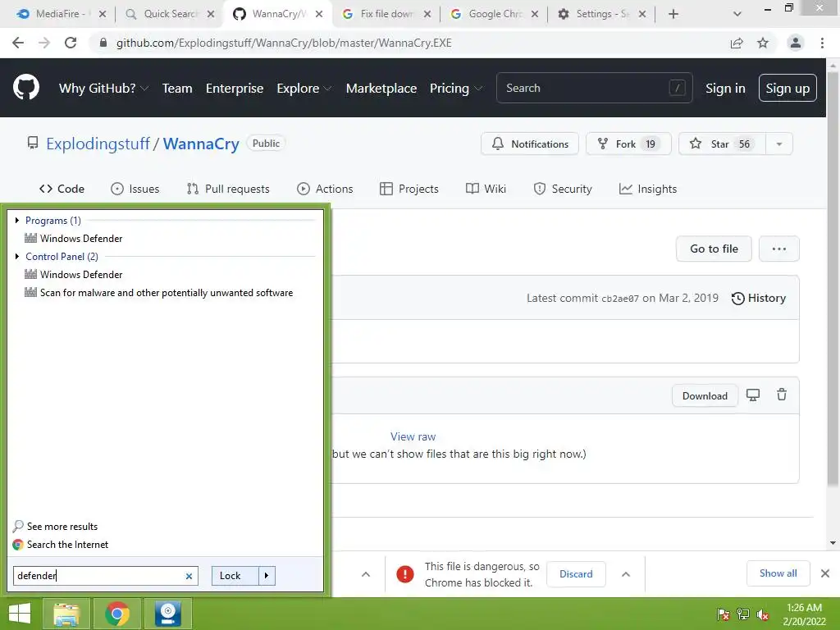Fork the repository

628,144
